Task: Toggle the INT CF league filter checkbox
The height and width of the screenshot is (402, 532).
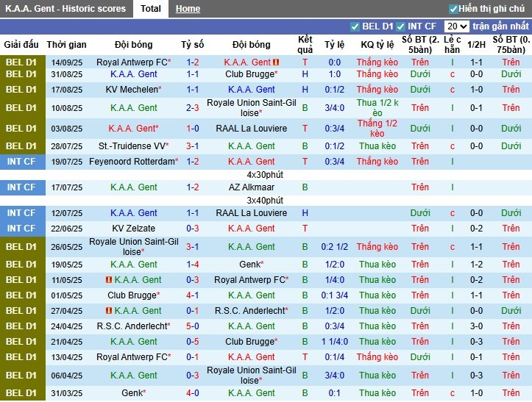Action: [405, 26]
